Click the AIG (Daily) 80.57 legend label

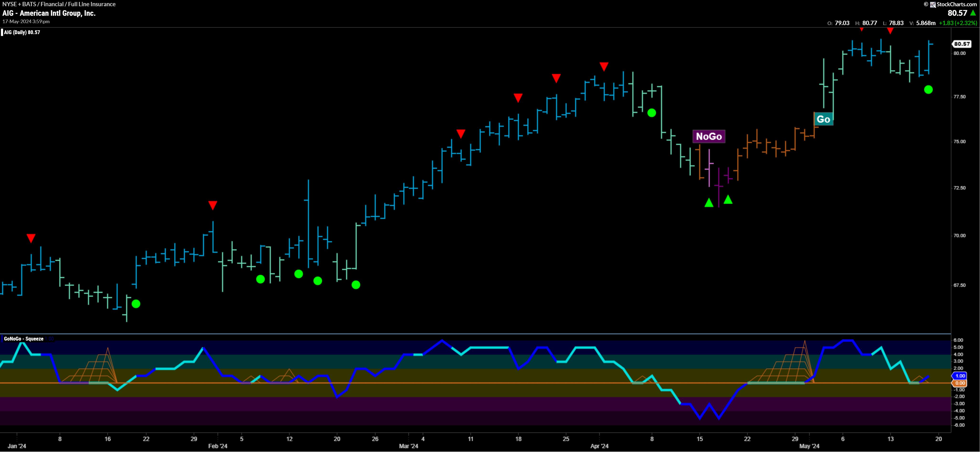pyautogui.click(x=22, y=32)
